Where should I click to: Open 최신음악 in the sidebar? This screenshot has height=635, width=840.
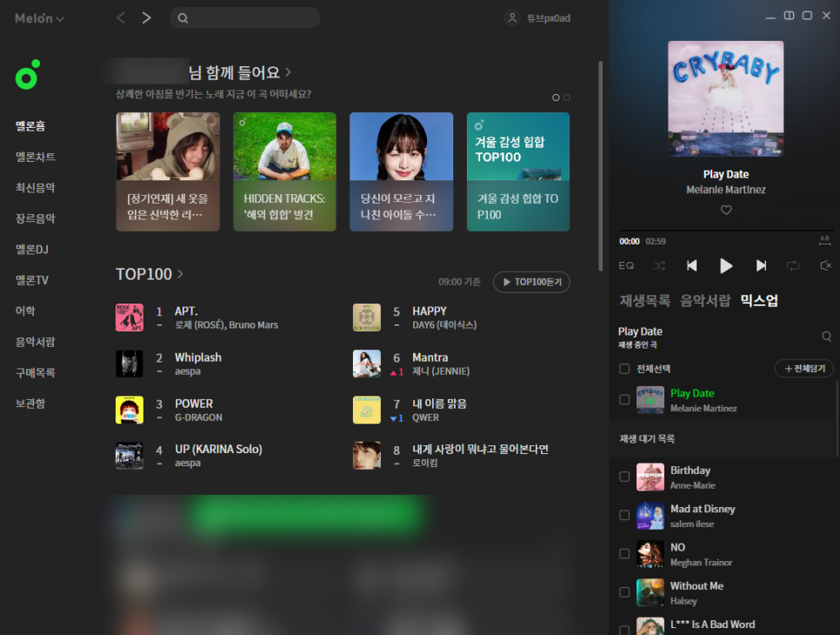36,188
